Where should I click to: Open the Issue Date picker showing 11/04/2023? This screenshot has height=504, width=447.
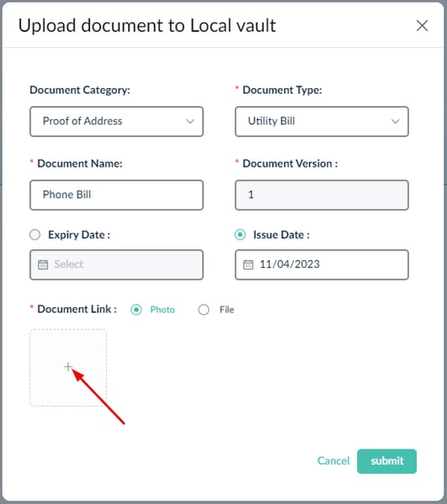point(321,264)
